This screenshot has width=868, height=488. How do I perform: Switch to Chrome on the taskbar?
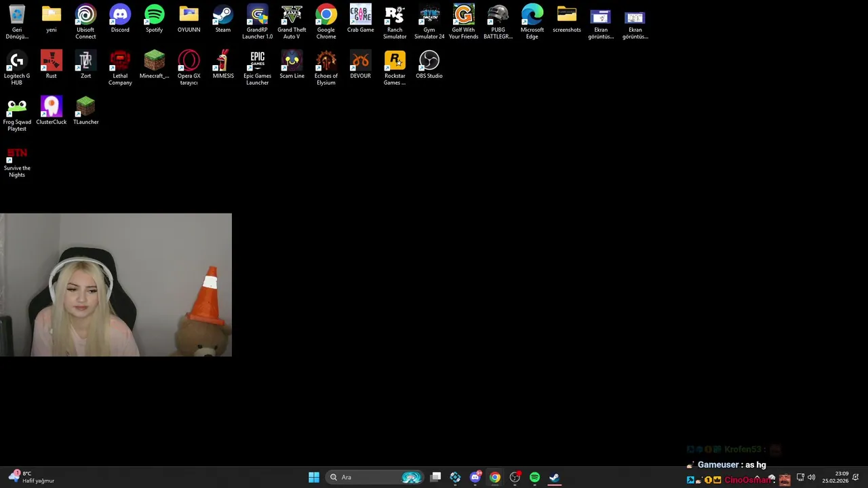[x=495, y=477]
